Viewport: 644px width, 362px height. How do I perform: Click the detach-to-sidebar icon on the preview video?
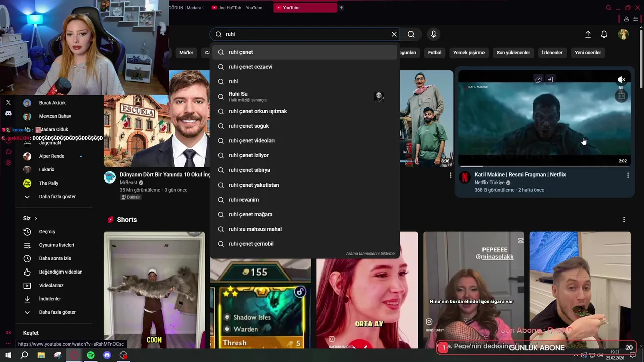pos(550,79)
